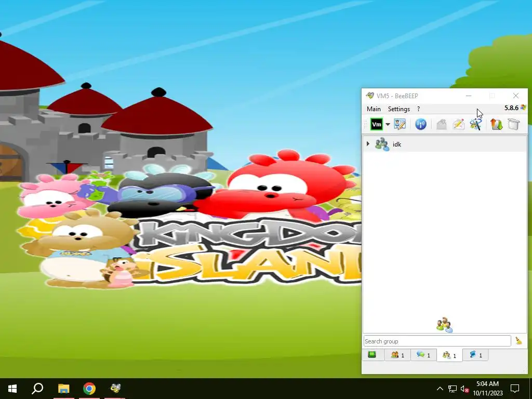This screenshot has height=399, width=532.
Task: Close the BeeBEEP window
Action: tap(516, 96)
